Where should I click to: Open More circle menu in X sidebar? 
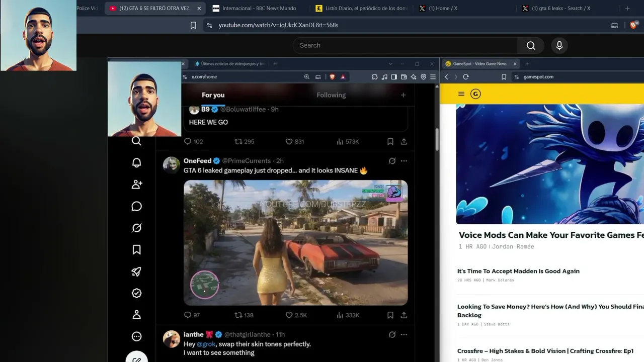click(136, 336)
